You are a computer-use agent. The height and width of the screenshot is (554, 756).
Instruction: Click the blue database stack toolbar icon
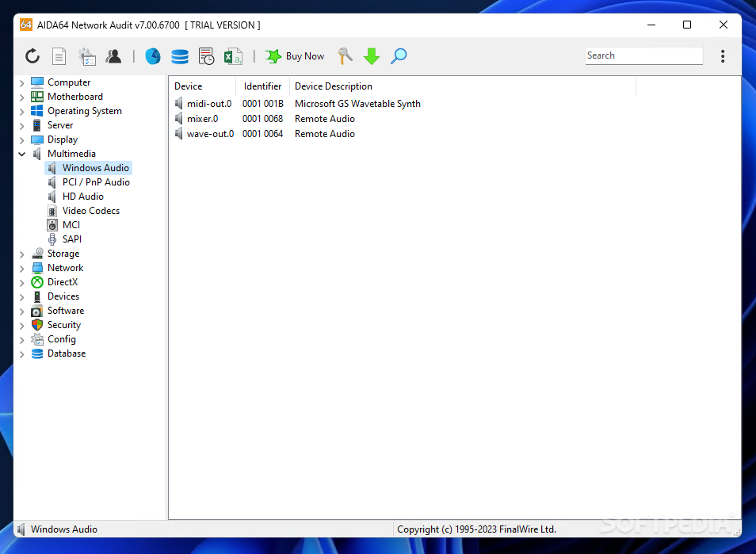click(180, 56)
